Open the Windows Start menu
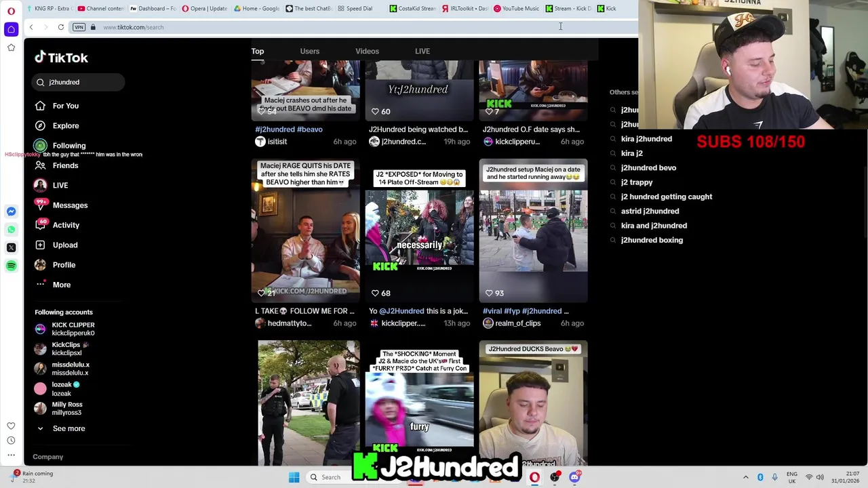 point(294,477)
